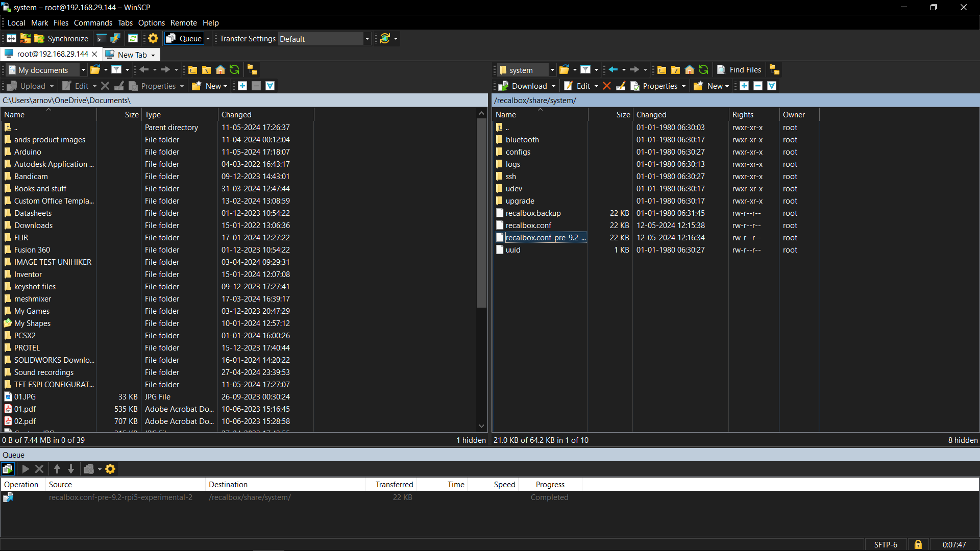
Task: Open the Help menu
Action: [x=211, y=23]
